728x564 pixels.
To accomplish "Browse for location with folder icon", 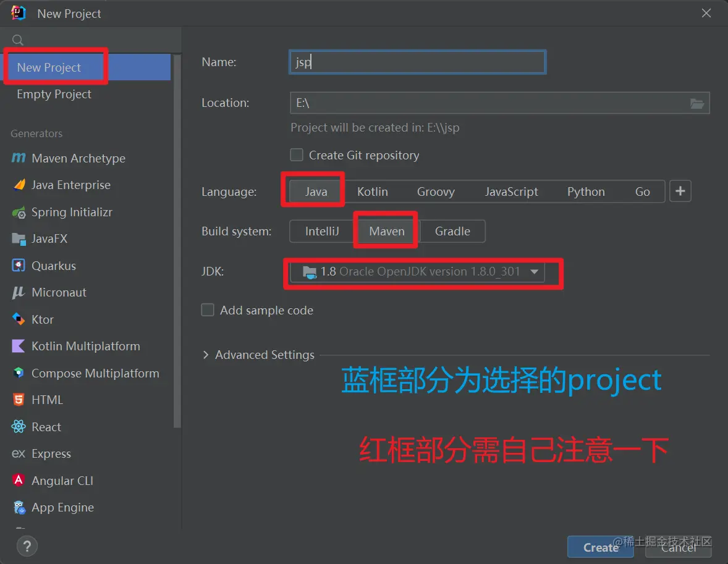I will click(697, 103).
